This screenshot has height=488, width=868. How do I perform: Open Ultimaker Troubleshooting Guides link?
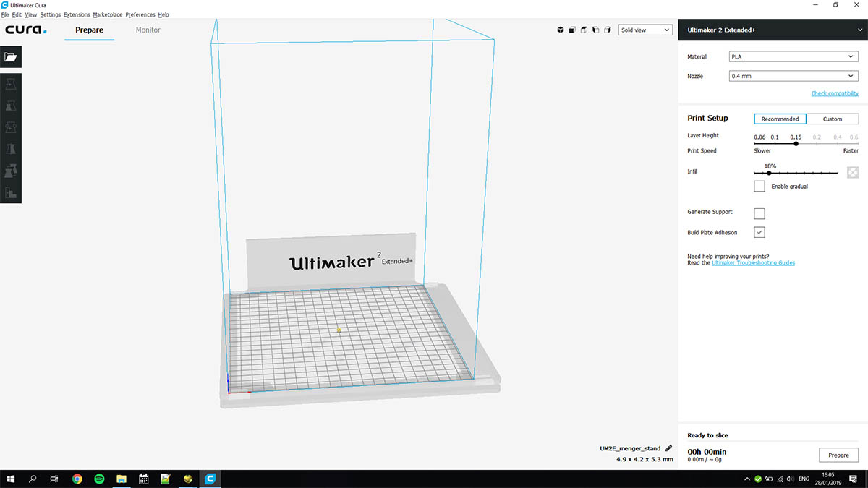(753, 263)
